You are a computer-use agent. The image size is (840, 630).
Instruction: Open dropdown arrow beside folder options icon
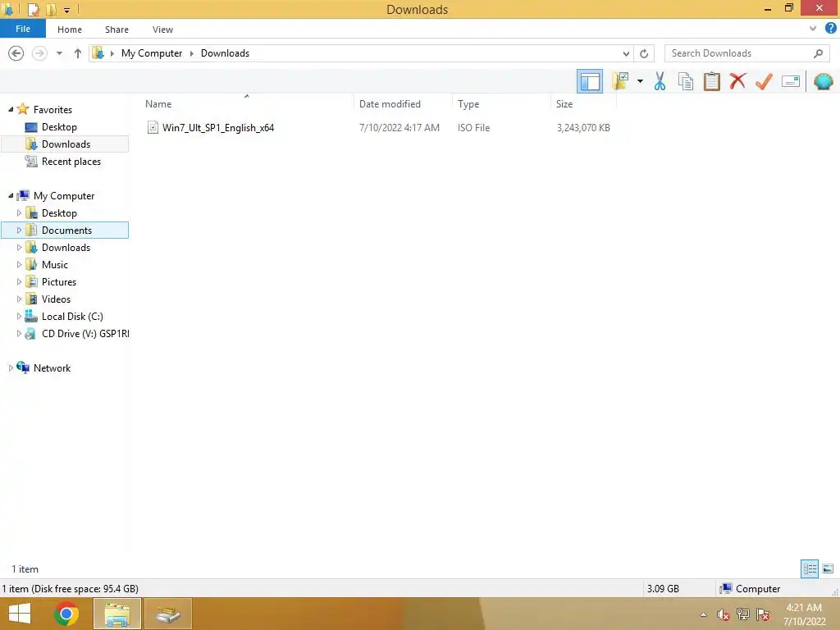click(x=640, y=81)
